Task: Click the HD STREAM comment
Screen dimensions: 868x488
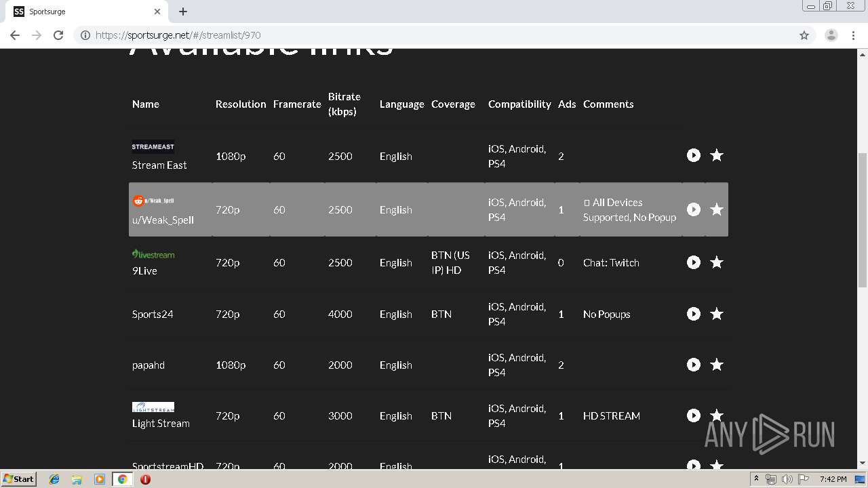Action: pos(612,415)
